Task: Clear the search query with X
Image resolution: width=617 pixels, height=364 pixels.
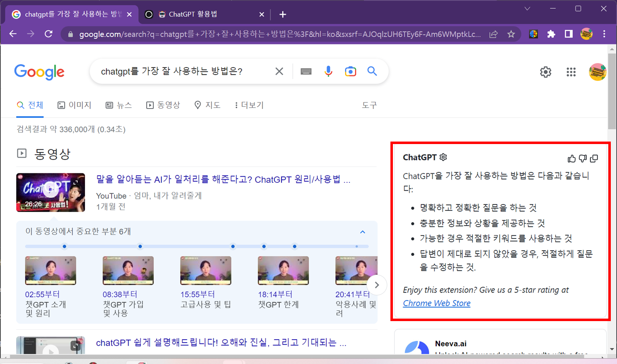Action: [279, 71]
